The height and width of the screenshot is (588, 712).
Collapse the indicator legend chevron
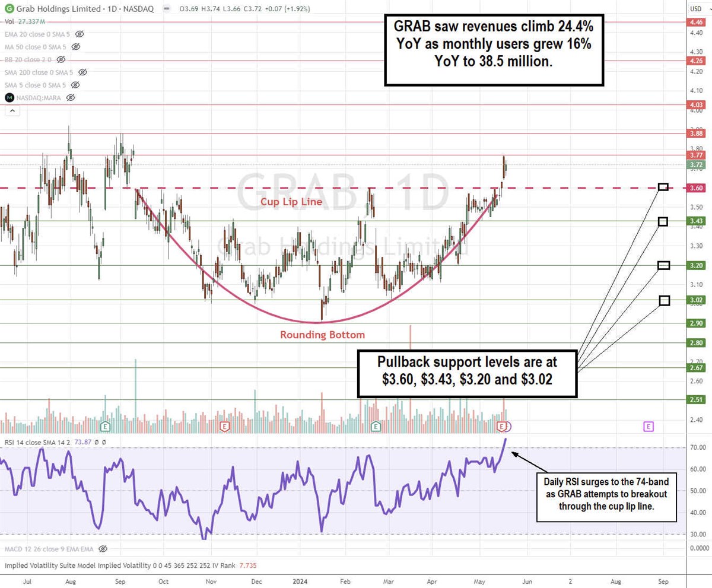click(x=11, y=110)
